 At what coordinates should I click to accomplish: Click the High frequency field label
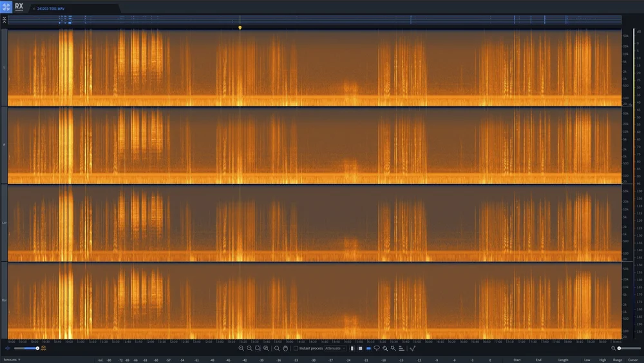point(603,360)
